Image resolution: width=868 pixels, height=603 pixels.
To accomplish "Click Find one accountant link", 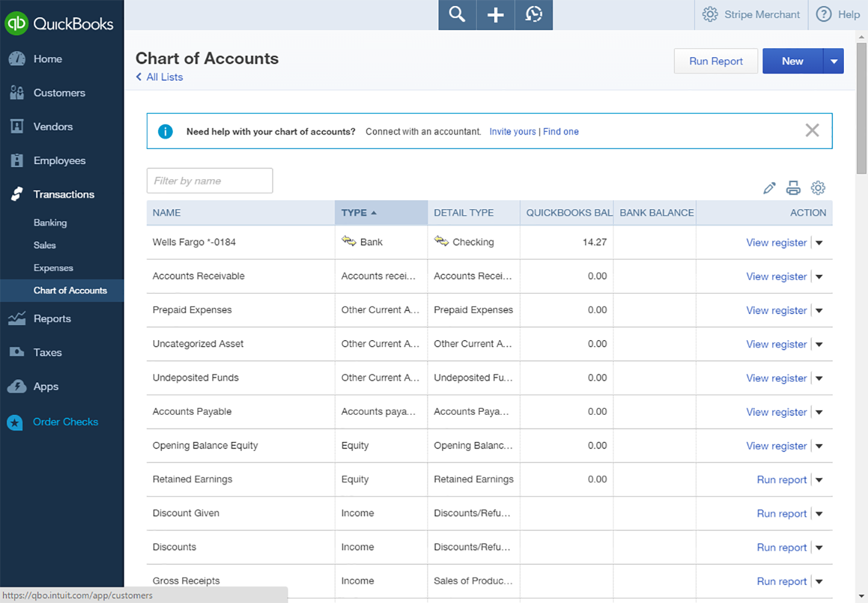I will pyautogui.click(x=561, y=131).
